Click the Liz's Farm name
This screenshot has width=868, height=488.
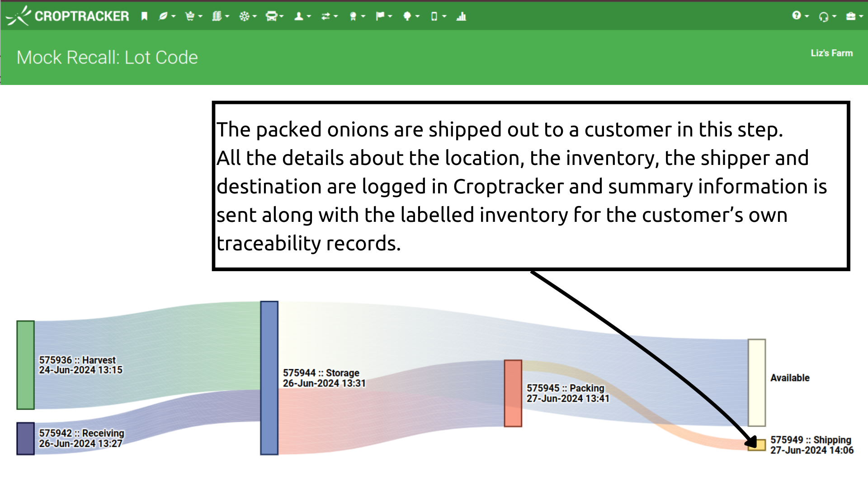[x=831, y=53]
